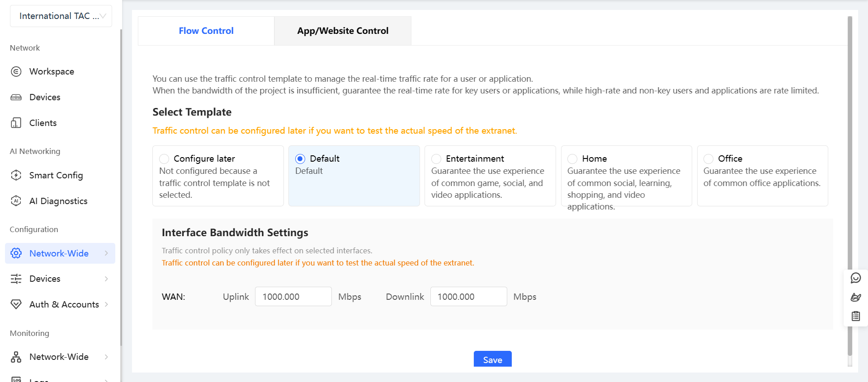Image resolution: width=868 pixels, height=382 pixels.
Task: Click the WAN: label
Action: click(174, 297)
